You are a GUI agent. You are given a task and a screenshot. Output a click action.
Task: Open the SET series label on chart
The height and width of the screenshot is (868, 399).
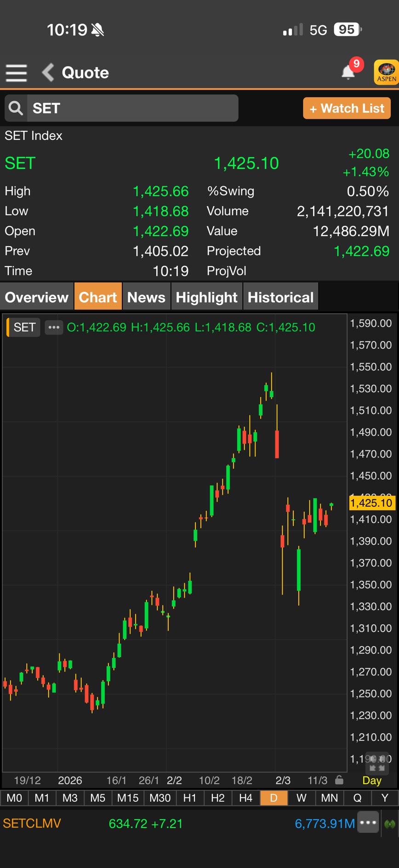point(24,327)
